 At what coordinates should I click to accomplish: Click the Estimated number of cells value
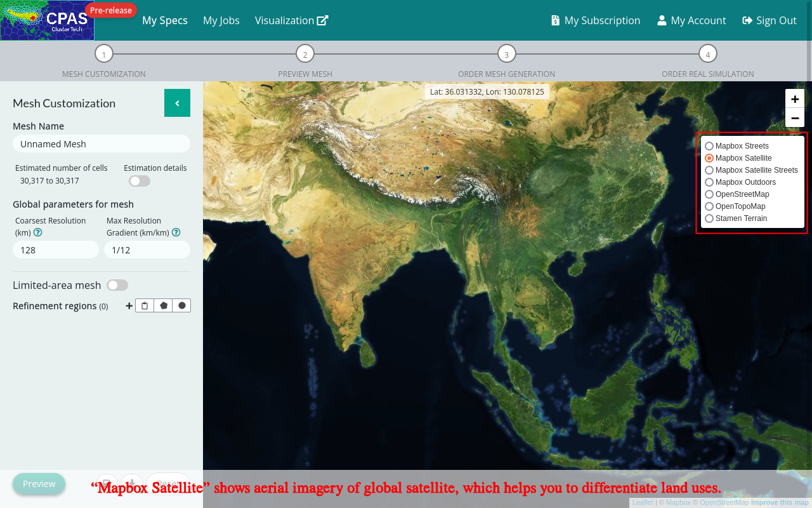pos(49,181)
